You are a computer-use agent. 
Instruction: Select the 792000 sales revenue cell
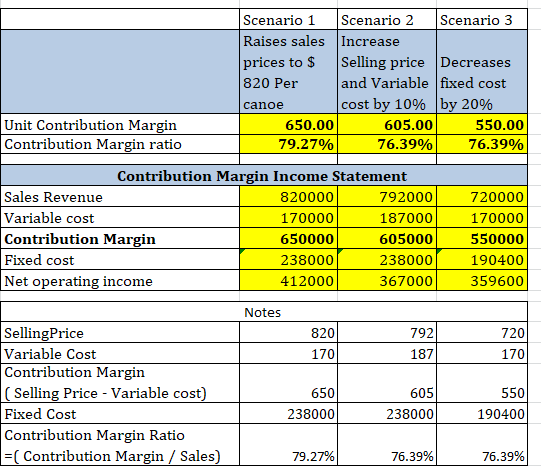387,197
